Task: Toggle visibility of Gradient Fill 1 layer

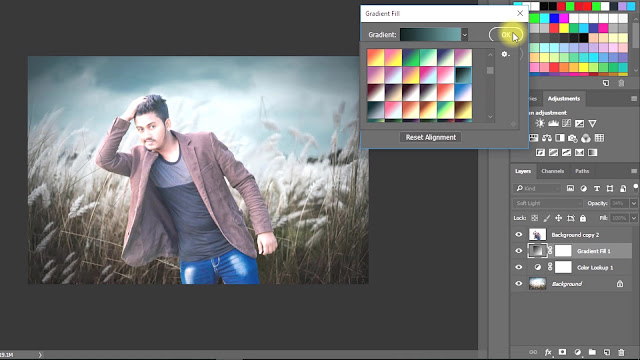Action: (519, 251)
